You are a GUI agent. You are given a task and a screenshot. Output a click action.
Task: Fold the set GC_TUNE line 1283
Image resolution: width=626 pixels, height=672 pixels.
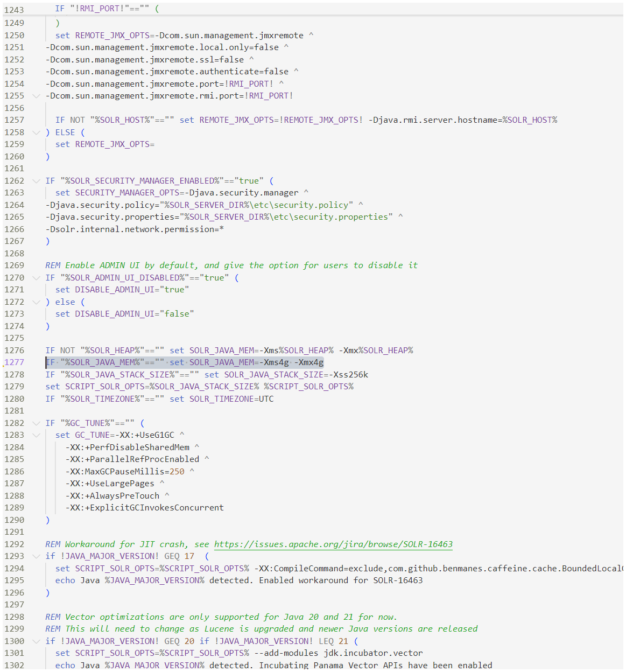point(36,435)
